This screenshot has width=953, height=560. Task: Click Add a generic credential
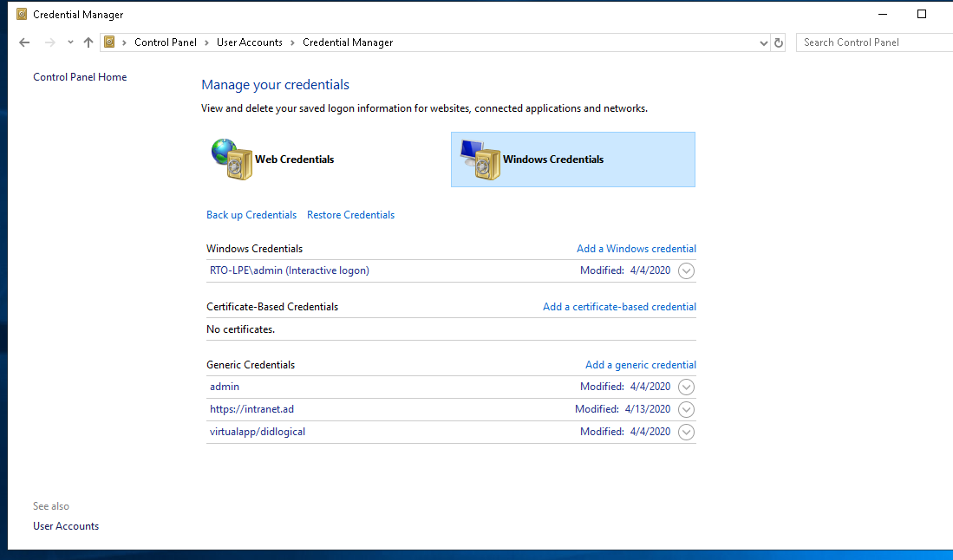pyautogui.click(x=641, y=364)
